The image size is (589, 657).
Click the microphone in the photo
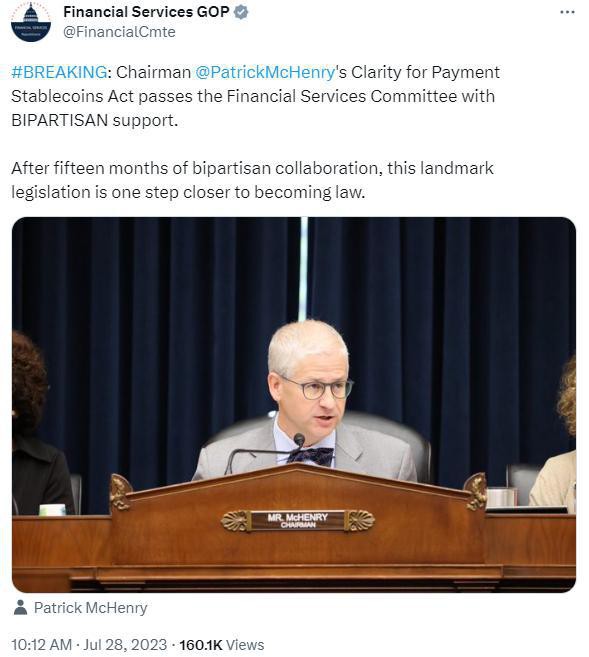pyautogui.click(x=299, y=440)
